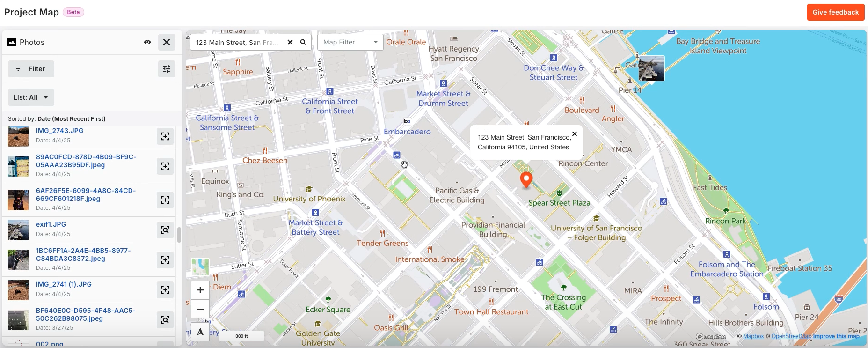868x348 pixels.
Task: Open the photo thumbnail near Pier 14
Action: click(x=652, y=68)
